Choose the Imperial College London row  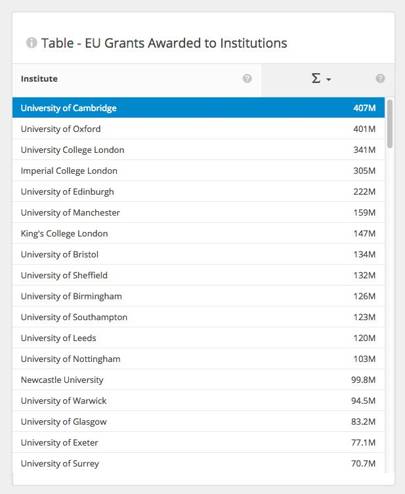point(199,171)
